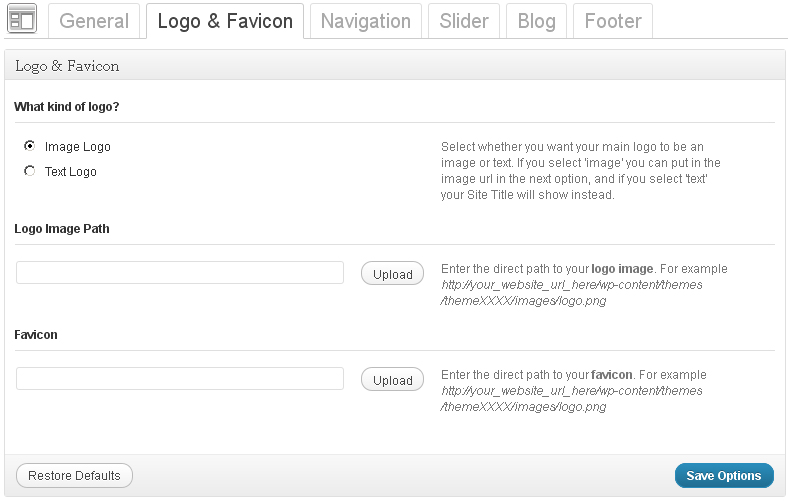The width and height of the screenshot is (788, 502).
Task: Click the Restore Defaults button
Action: pos(74,476)
